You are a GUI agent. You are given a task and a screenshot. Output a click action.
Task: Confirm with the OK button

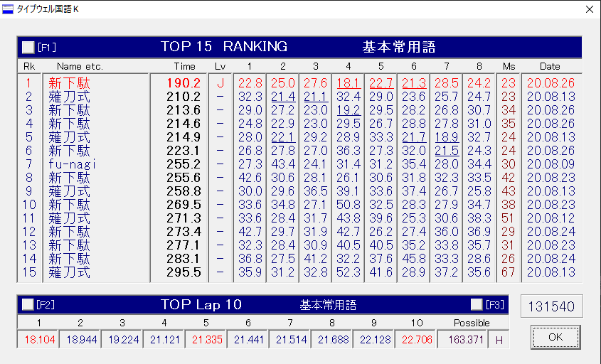(x=555, y=337)
